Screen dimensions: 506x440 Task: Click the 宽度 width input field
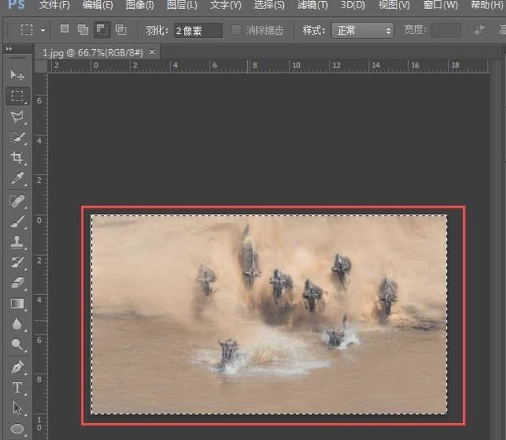(446, 30)
